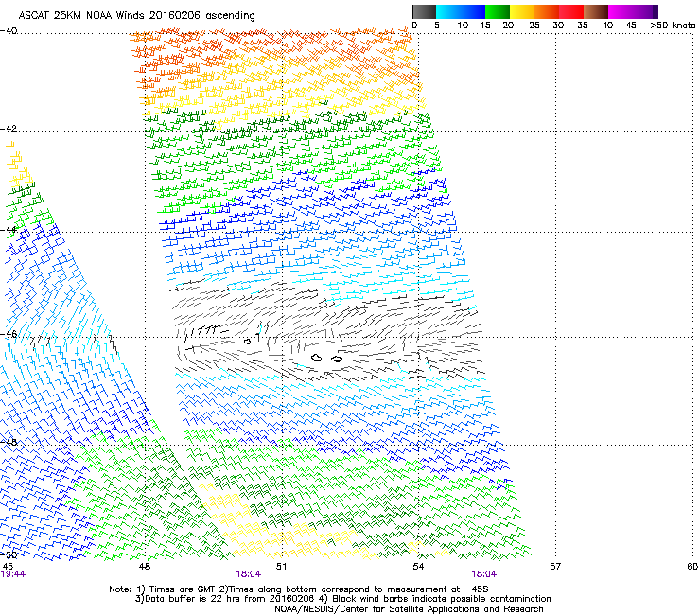Screen dimensions: 700x615
Task: Select the gray 0–5 knots legend swatch
Action: pos(424,11)
